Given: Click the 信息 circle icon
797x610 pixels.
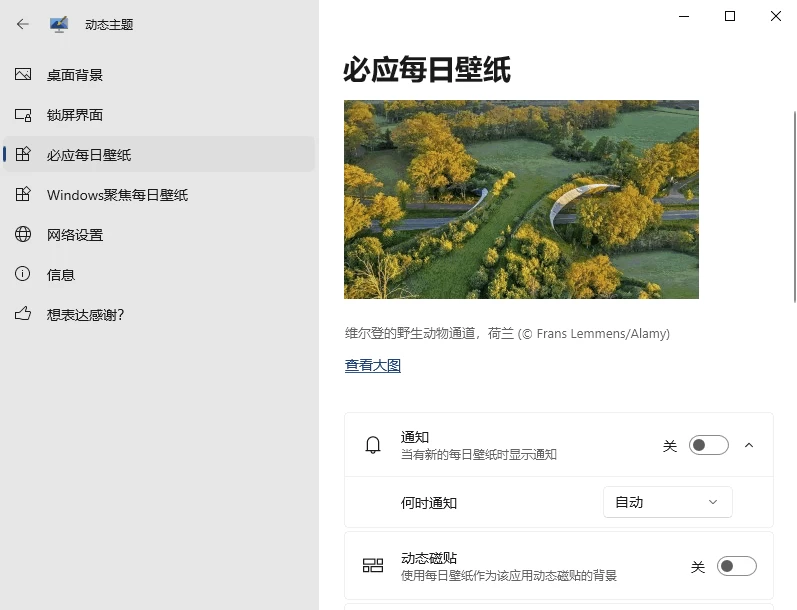Looking at the screenshot, I should 23,274.
